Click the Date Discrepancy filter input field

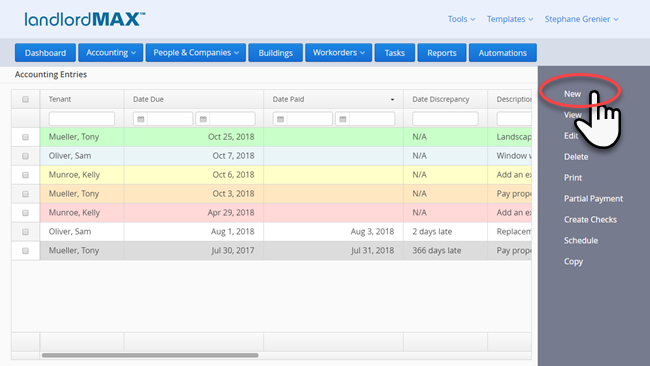click(x=445, y=119)
